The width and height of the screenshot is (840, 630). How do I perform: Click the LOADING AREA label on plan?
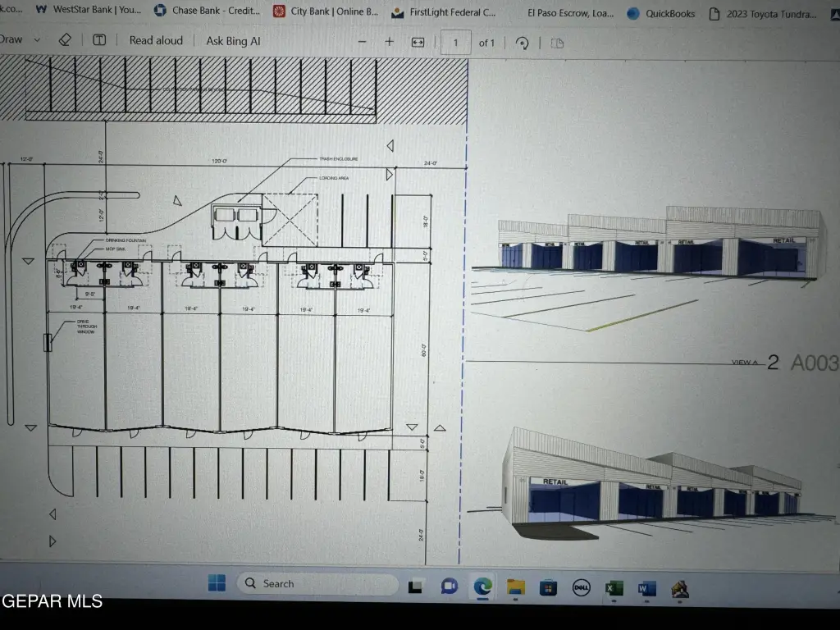point(334,178)
